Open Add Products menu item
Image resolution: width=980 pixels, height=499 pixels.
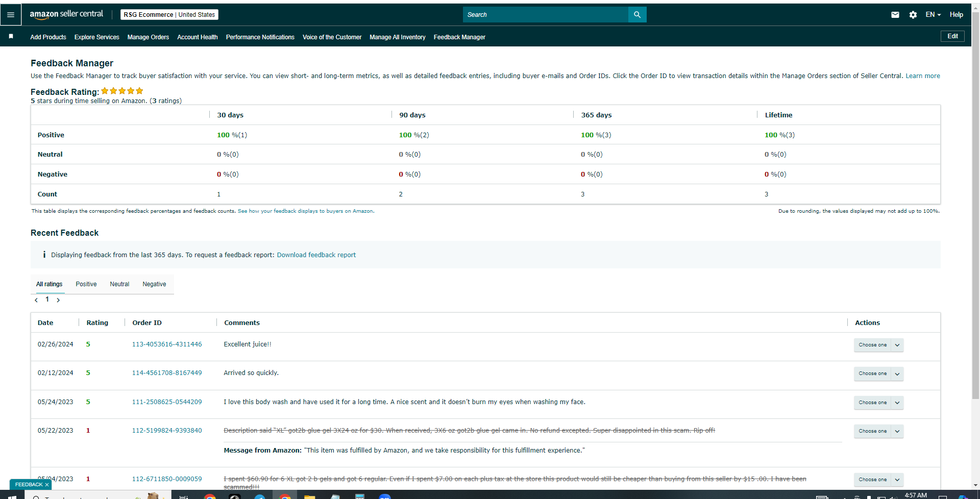click(48, 37)
